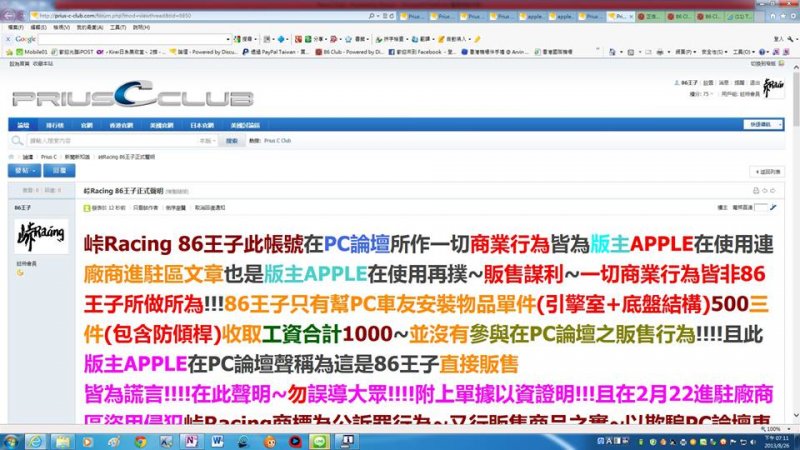This screenshot has height=450, width=800.
Task: Click the Prius C Club logo
Action: point(133,95)
